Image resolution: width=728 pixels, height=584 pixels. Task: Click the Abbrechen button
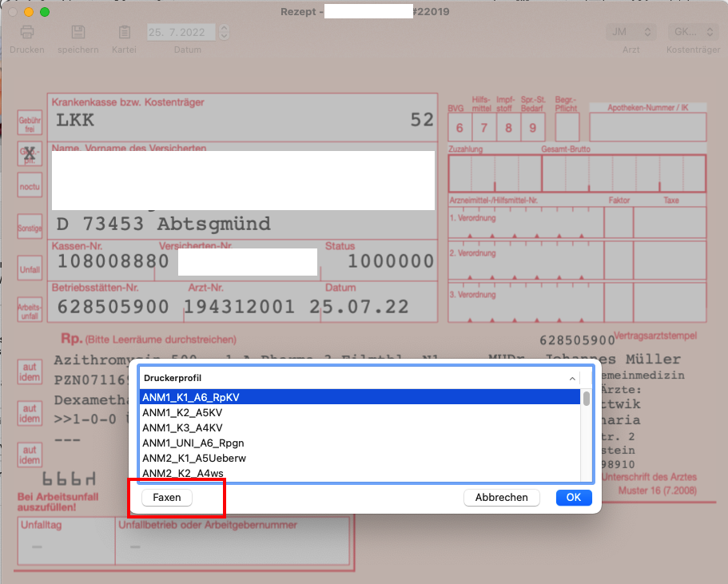501,497
